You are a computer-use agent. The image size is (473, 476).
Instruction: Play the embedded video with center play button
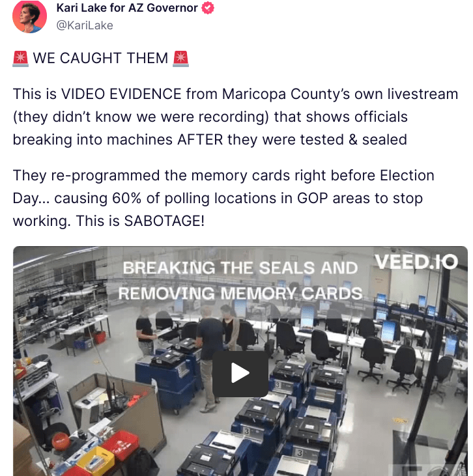click(240, 373)
